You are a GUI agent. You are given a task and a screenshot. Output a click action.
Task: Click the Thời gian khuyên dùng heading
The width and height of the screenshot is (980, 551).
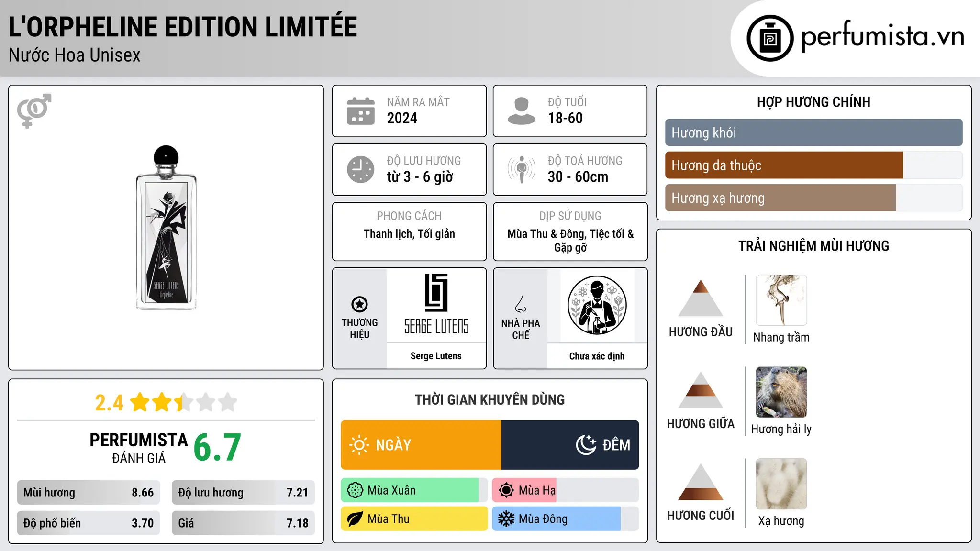point(490,399)
